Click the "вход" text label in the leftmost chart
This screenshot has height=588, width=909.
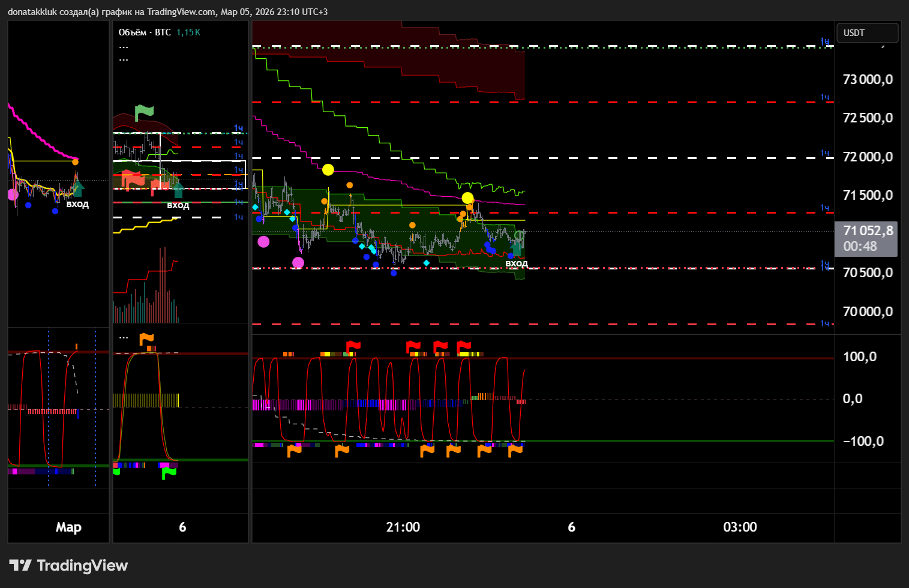pos(77,204)
